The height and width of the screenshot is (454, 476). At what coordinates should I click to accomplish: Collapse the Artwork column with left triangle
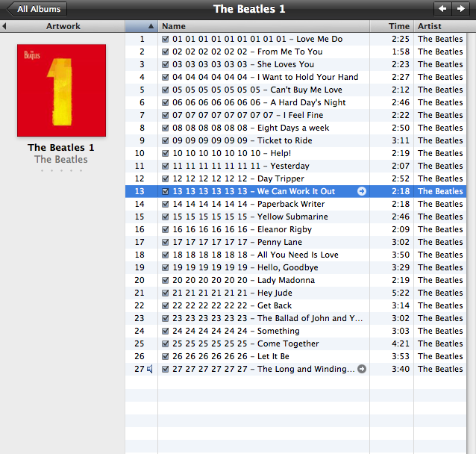(x=4, y=26)
